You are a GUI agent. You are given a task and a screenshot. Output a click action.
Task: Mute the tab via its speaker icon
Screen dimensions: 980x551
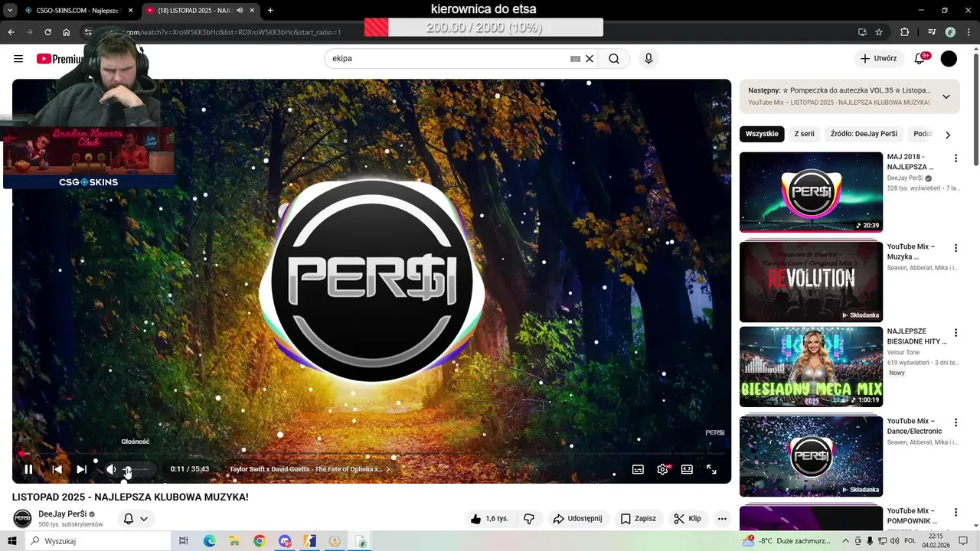coord(240,11)
